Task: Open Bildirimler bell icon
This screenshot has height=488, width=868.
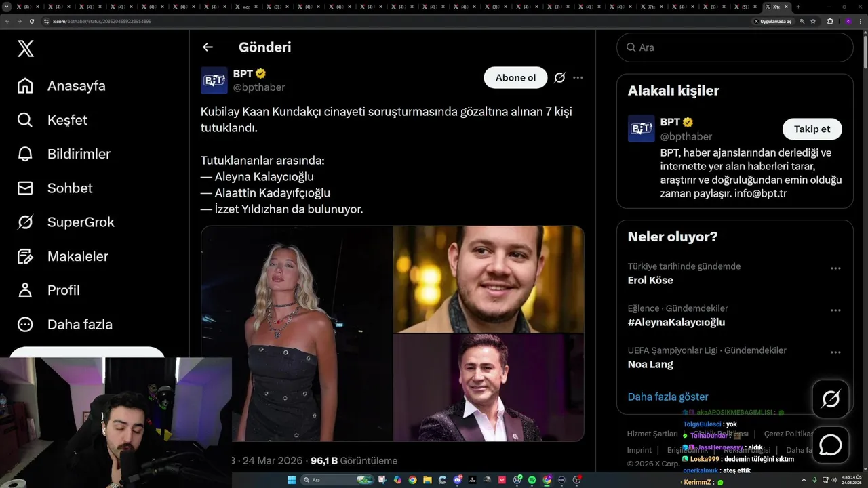Action: tap(25, 154)
